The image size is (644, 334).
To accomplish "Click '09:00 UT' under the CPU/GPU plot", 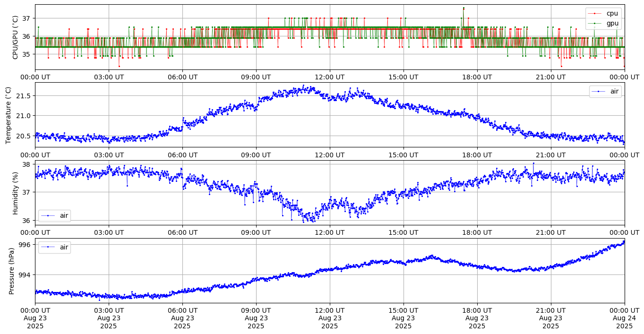I will click(x=256, y=77).
